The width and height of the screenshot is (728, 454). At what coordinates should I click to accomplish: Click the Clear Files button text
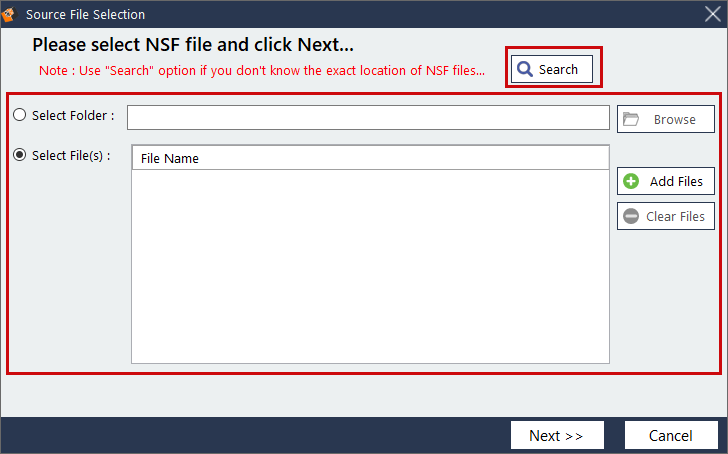point(675,216)
